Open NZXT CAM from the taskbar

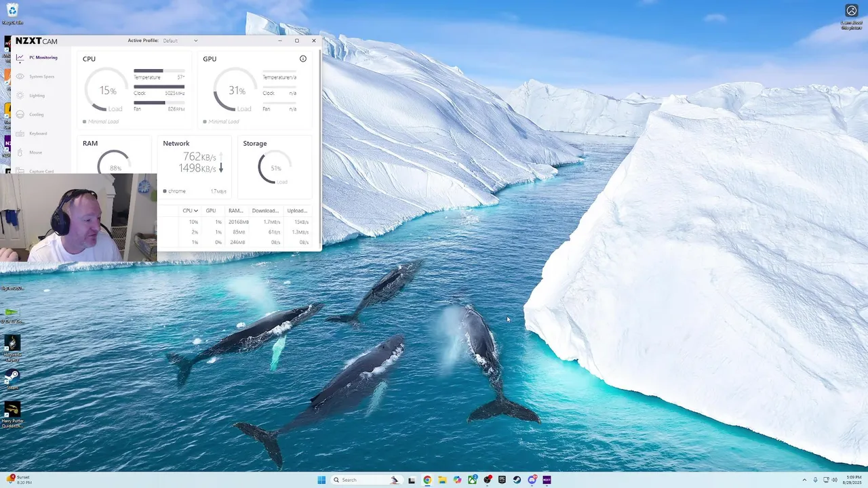point(547,480)
